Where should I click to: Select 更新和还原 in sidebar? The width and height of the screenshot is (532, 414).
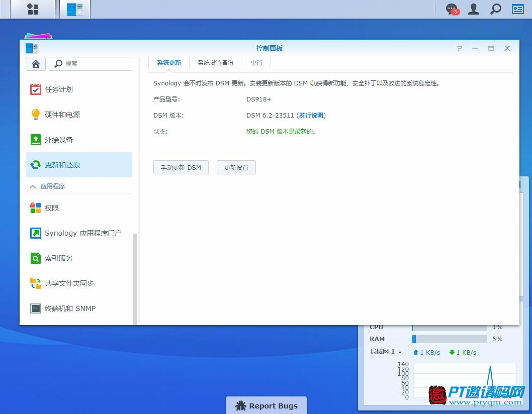(x=79, y=165)
